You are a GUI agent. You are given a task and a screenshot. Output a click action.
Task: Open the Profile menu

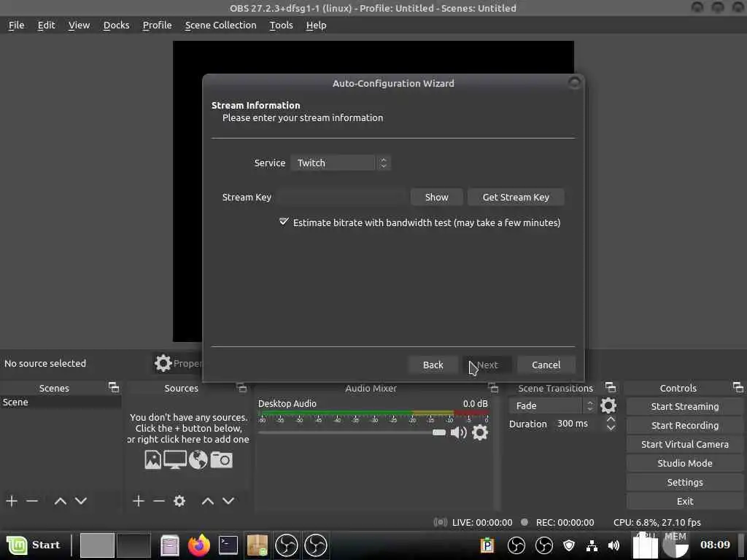coord(157,26)
